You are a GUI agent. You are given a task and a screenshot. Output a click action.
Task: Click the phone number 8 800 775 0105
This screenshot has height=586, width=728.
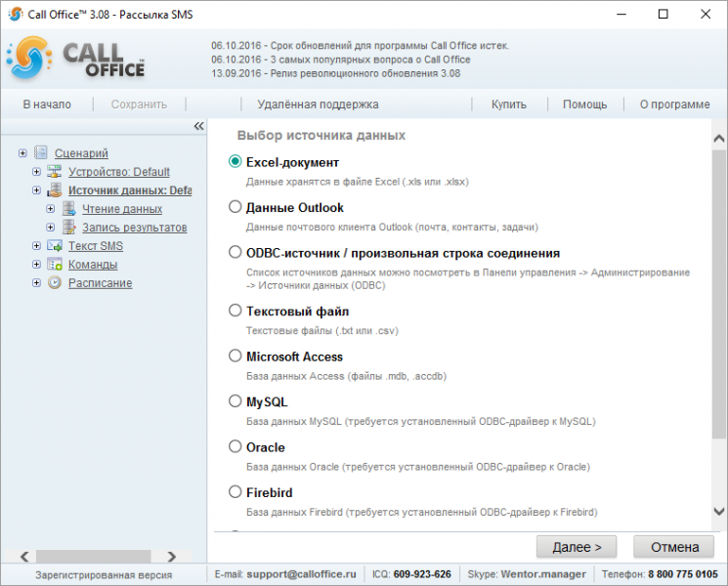[683, 574]
